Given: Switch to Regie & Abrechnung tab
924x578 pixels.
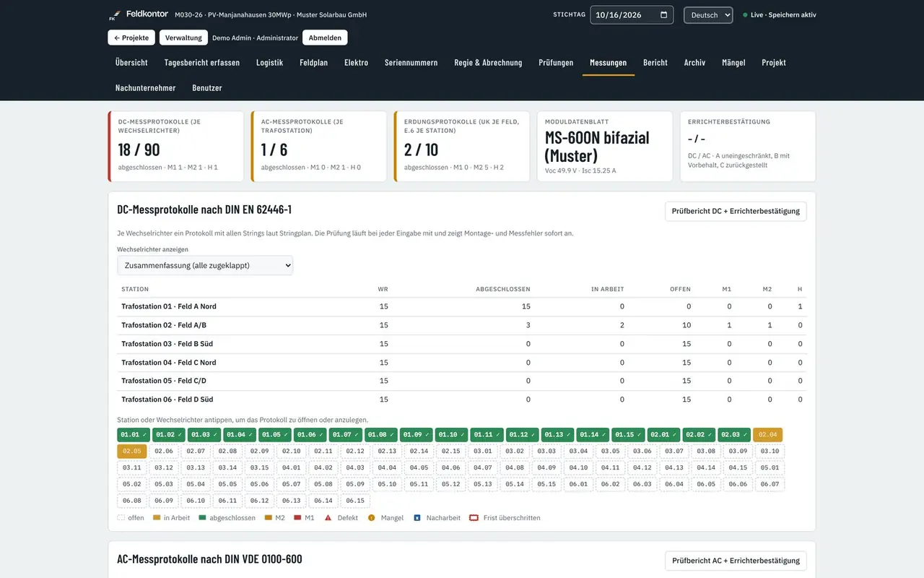Looking at the screenshot, I should click(x=488, y=63).
